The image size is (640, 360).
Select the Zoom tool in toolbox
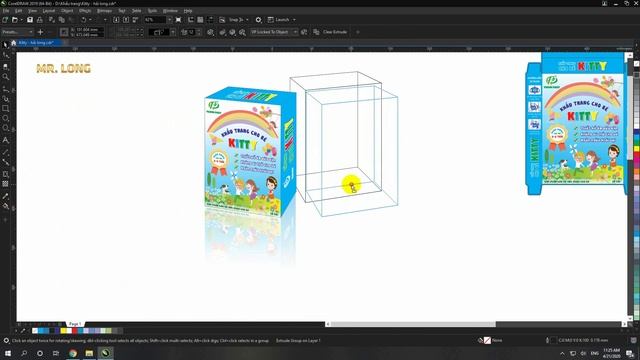pos(5,77)
